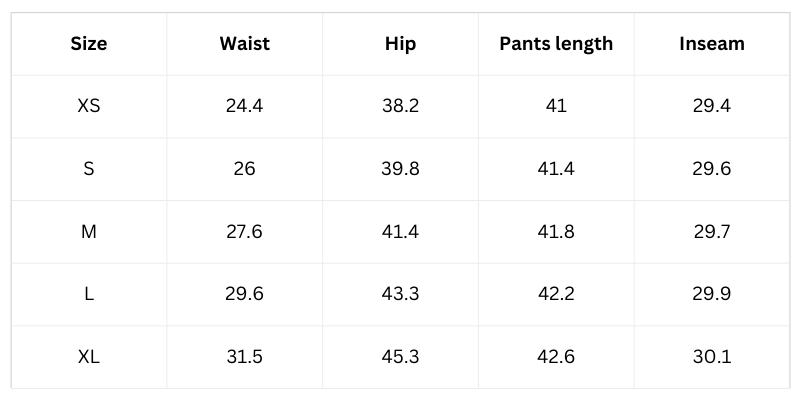Select the L inseam value 29.9
Screen dimensions: 800x400
pos(711,294)
